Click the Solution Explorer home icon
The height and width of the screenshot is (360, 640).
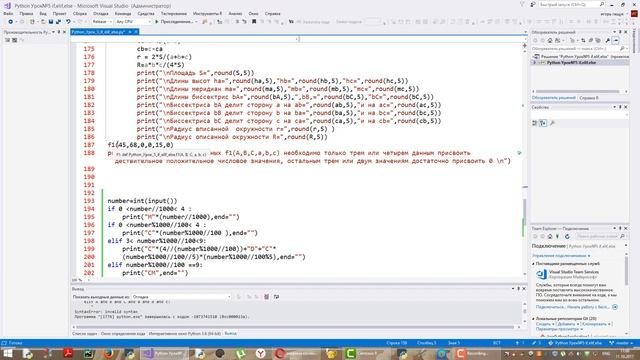pos(550,40)
